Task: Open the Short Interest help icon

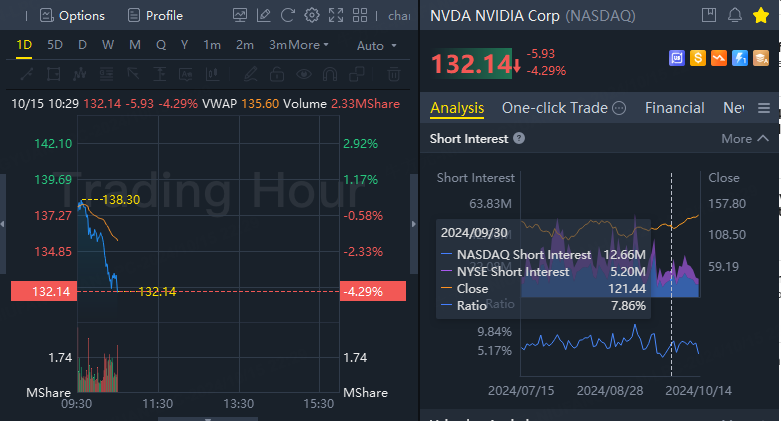Action: click(519, 138)
